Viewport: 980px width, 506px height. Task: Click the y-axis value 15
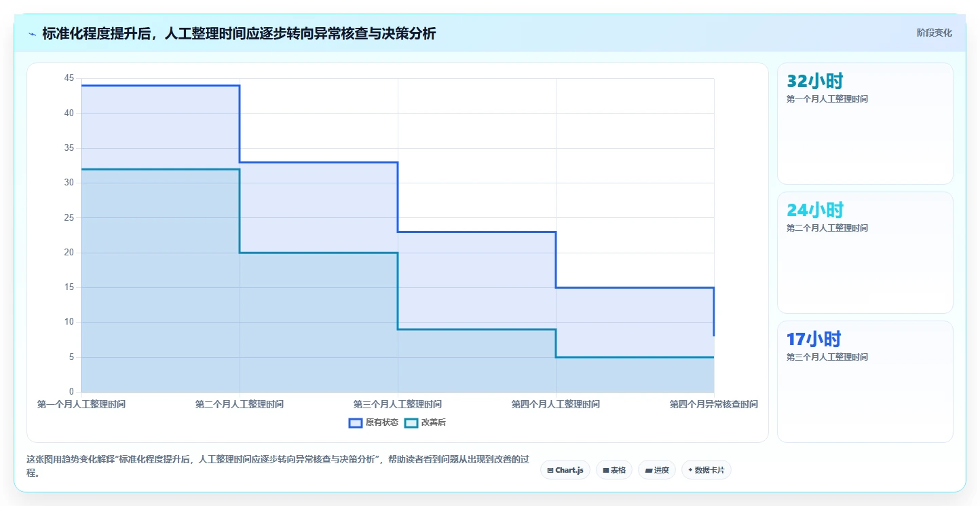click(x=69, y=287)
